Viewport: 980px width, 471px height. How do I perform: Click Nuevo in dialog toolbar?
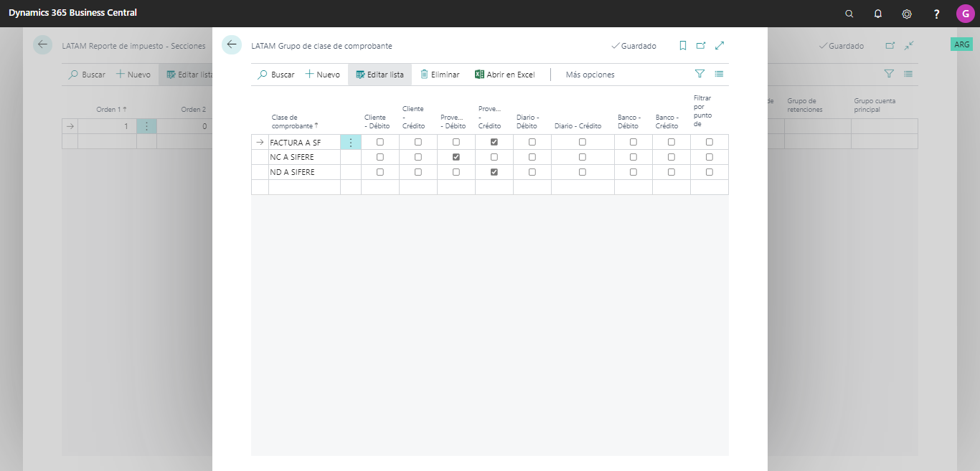[x=322, y=75]
